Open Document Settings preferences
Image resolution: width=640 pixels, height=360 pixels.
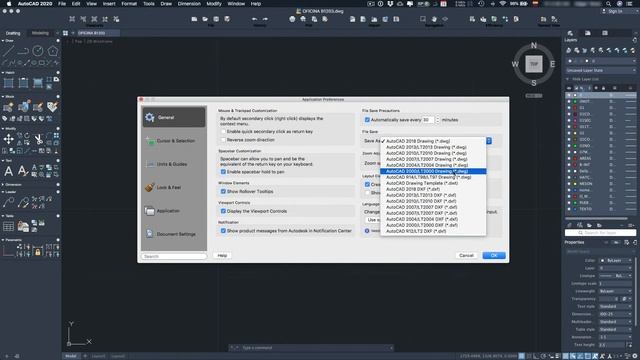pyautogui.click(x=173, y=234)
